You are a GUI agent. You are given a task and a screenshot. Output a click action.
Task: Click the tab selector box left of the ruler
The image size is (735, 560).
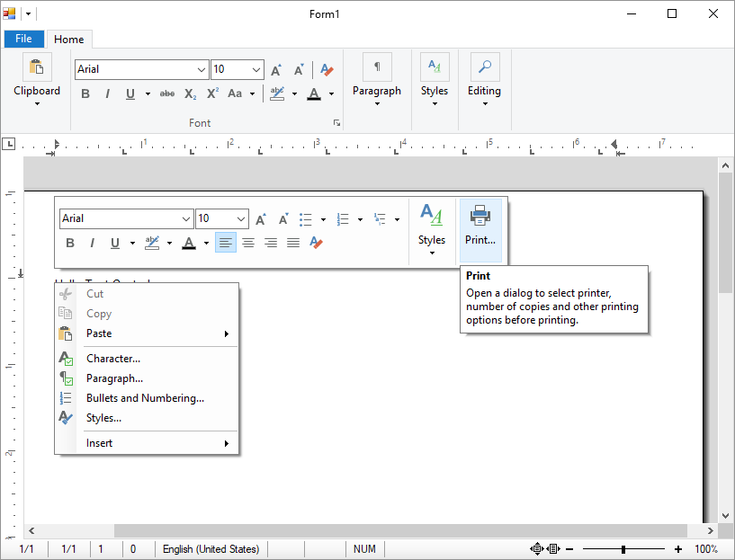point(8,144)
